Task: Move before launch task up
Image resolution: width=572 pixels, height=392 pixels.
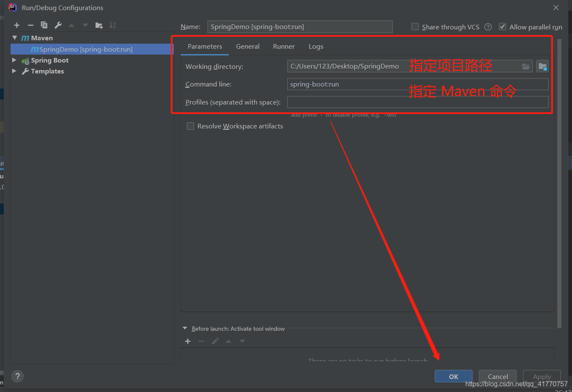Action: point(228,341)
